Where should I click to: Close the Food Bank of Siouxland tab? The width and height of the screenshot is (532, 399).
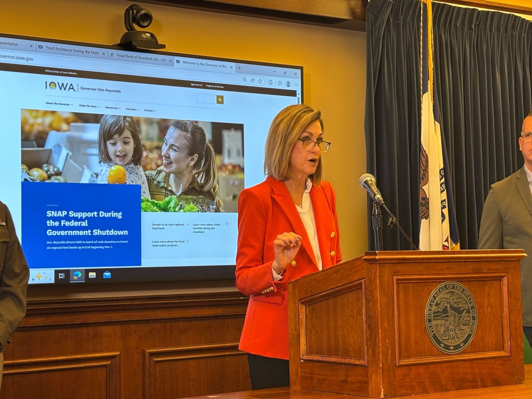coord(170,61)
